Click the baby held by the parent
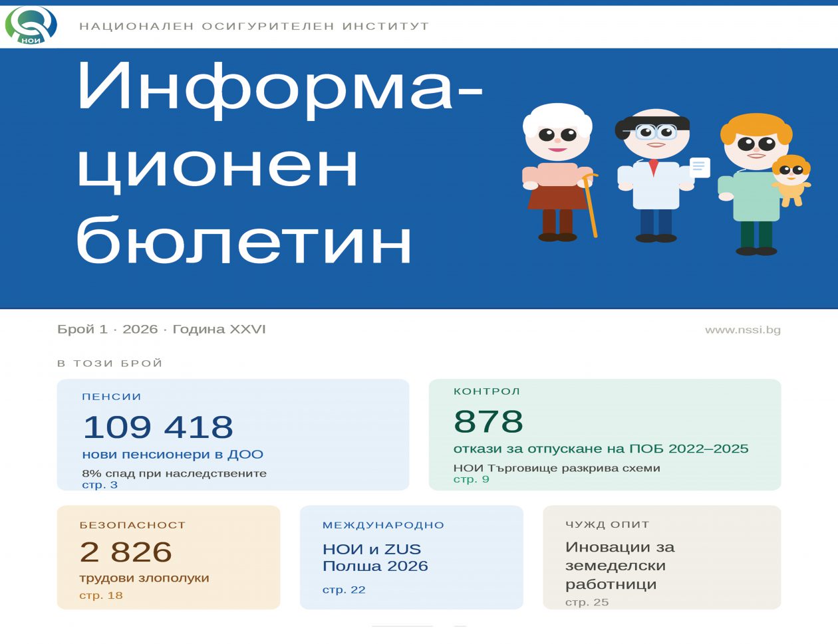 791,179
